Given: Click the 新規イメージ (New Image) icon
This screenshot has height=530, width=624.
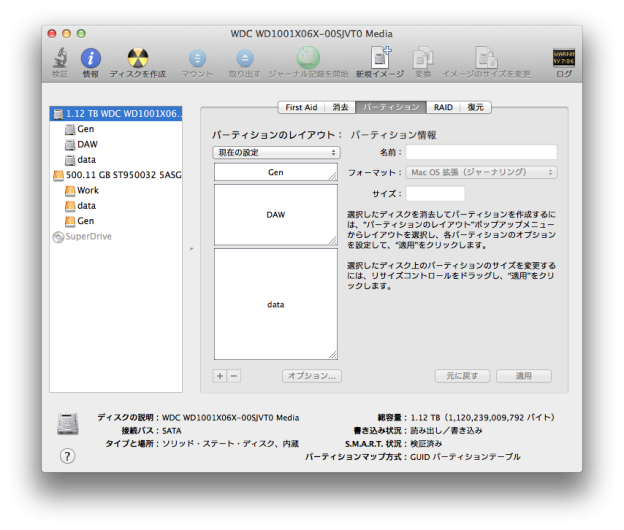Looking at the screenshot, I should tap(380, 58).
